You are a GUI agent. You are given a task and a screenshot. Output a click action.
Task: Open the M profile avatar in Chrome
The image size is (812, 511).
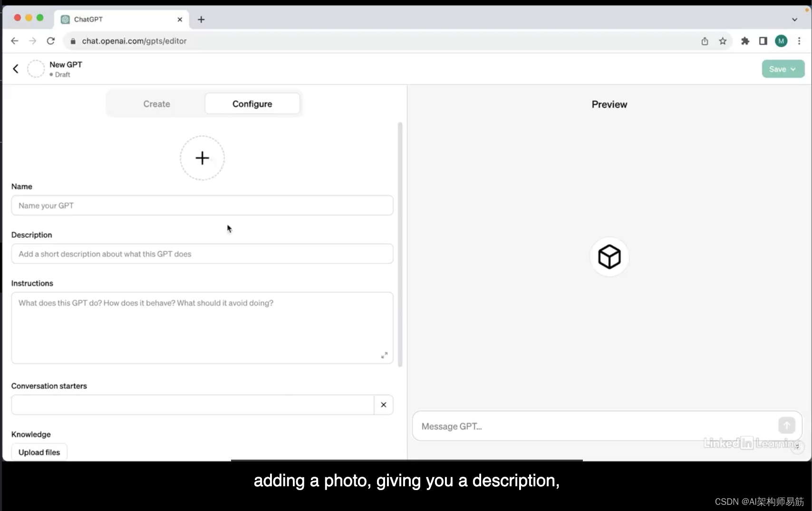(781, 41)
